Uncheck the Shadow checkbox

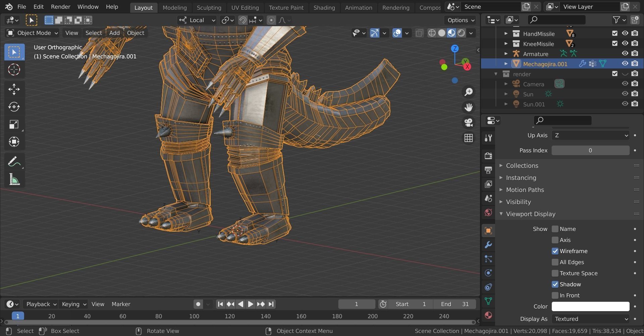coord(555,284)
